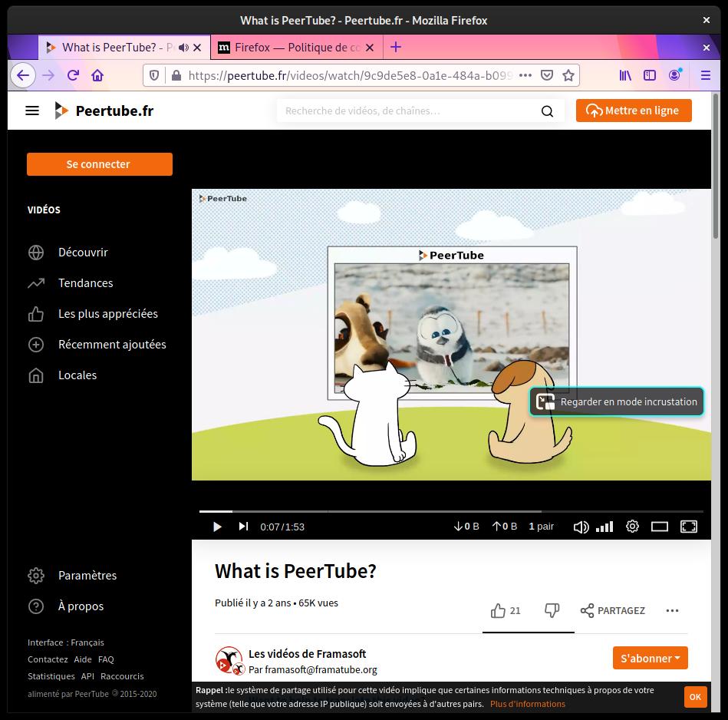Viewport: 728px width, 720px height.
Task: Open the API link
Action: [x=87, y=676]
